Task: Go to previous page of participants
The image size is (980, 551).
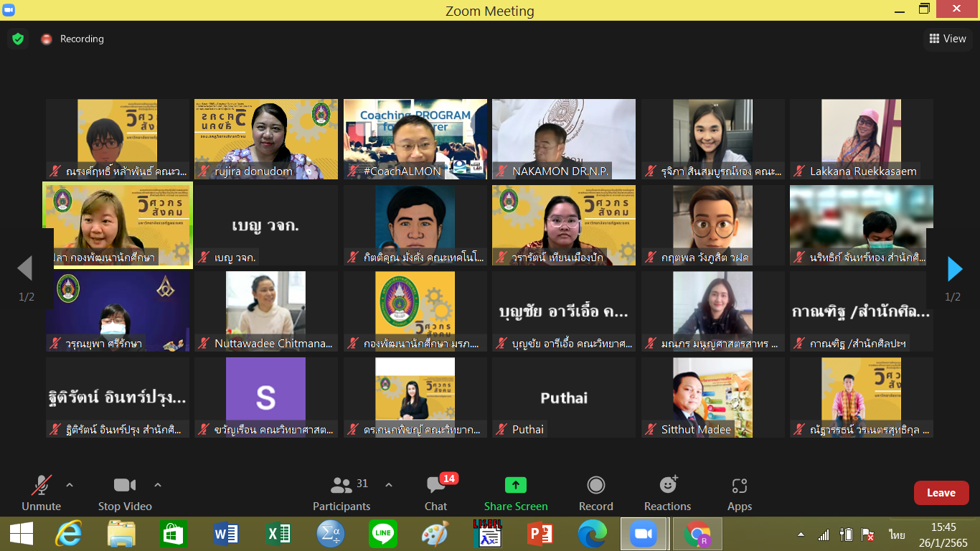Action: (25, 269)
